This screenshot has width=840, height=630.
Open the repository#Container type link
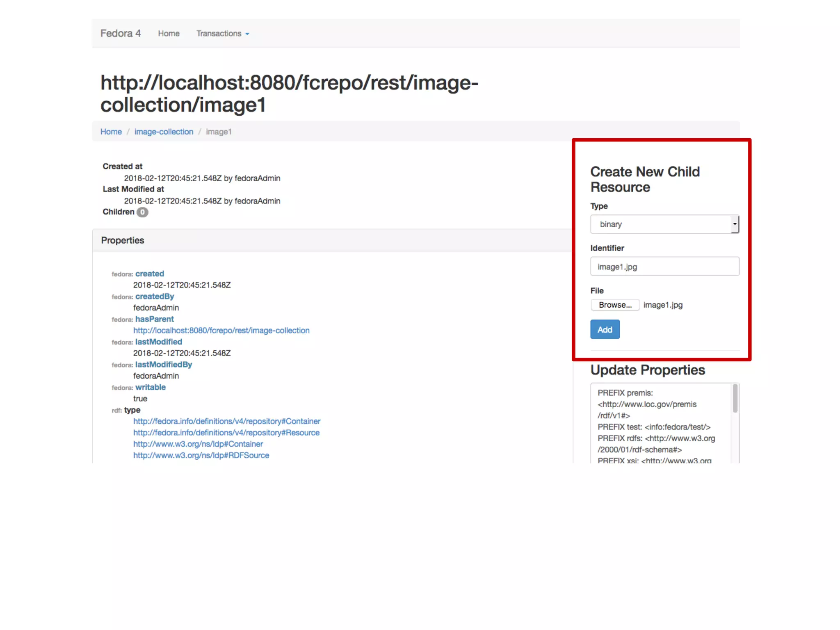pyautogui.click(x=226, y=421)
